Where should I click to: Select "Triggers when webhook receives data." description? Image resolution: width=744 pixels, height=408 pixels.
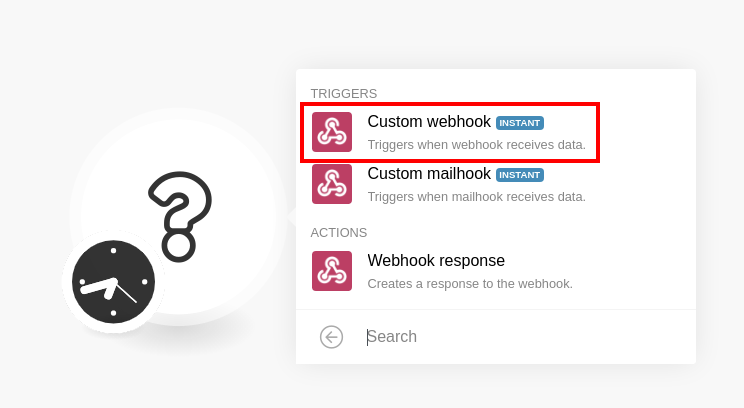click(x=476, y=145)
